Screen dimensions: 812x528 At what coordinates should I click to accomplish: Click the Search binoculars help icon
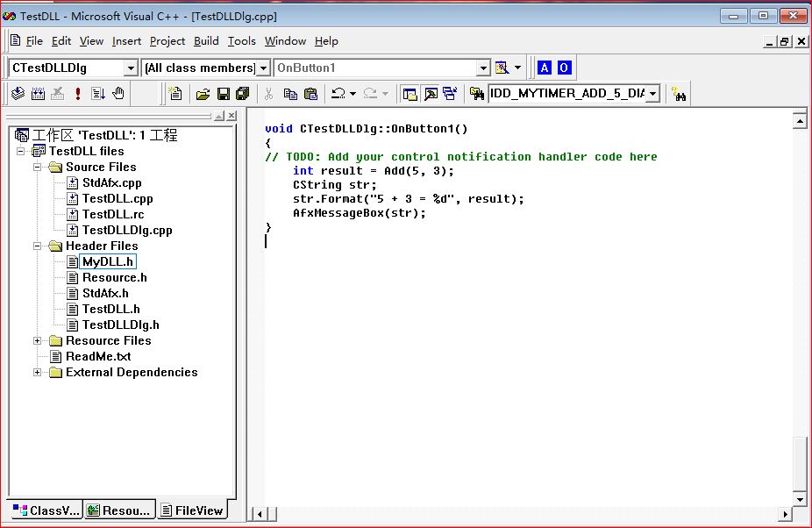pos(679,94)
